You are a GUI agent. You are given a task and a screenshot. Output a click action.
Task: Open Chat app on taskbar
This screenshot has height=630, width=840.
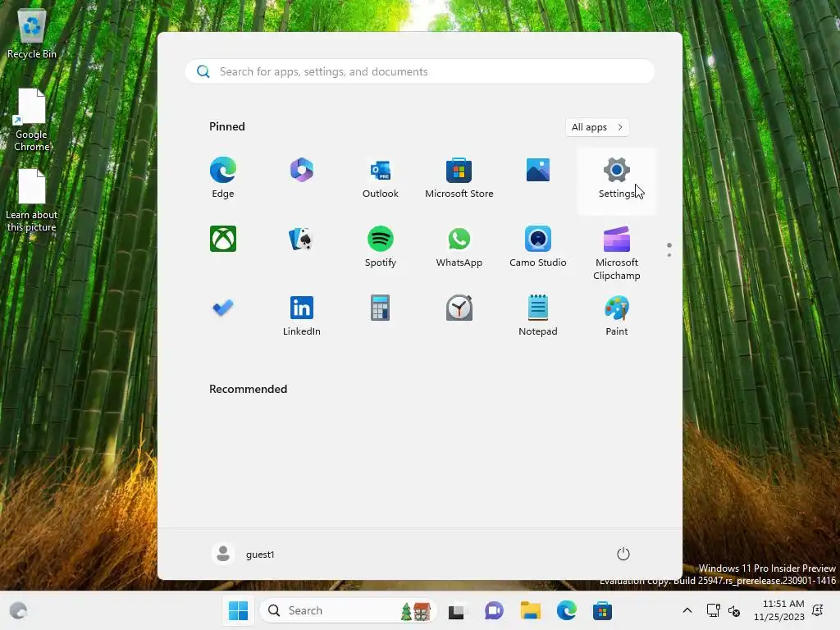[x=494, y=610]
